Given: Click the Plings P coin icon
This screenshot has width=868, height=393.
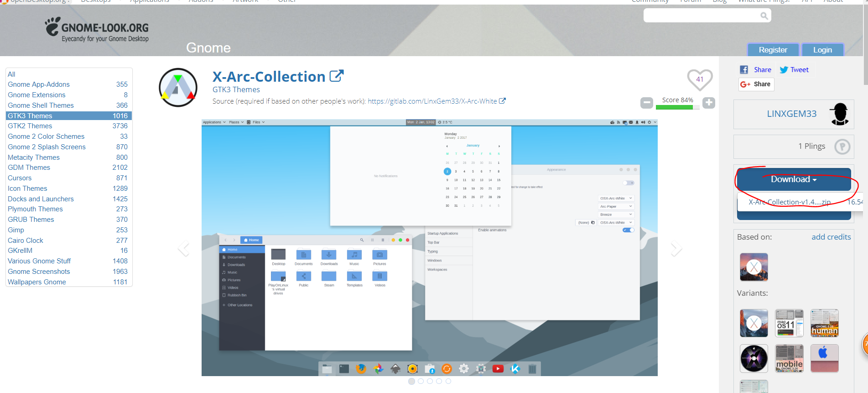Looking at the screenshot, I should tap(842, 147).
